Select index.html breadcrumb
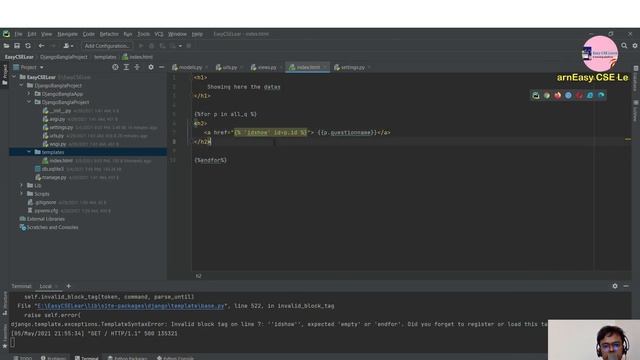Image resolution: width=640 pixels, height=360 pixels. point(138,57)
